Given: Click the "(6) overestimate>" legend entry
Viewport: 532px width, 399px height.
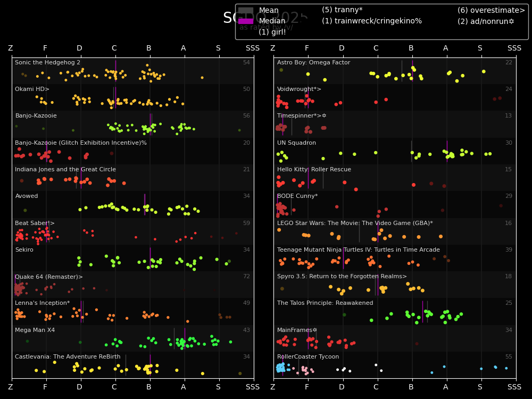Looking at the screenshot, I should (x=491, y=10).
